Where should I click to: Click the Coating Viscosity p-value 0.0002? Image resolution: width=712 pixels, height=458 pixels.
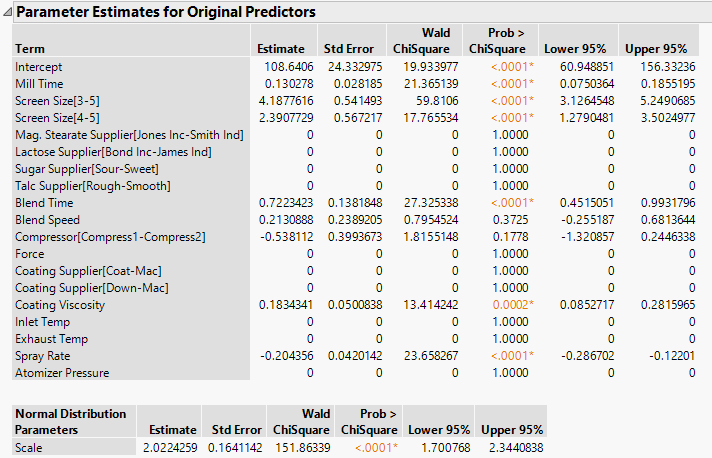coord(513,304)
